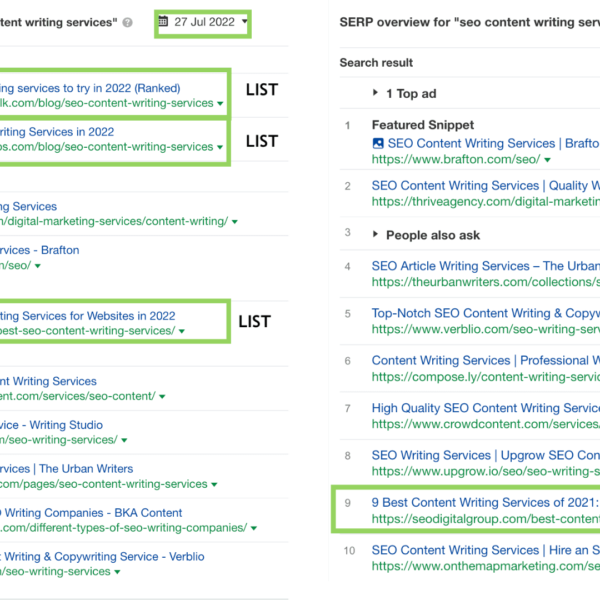The width and height of the screenshot is (600, 600).
Task: Click the thriveagency.com URL in result 2
Action: [x=485, y=201]
